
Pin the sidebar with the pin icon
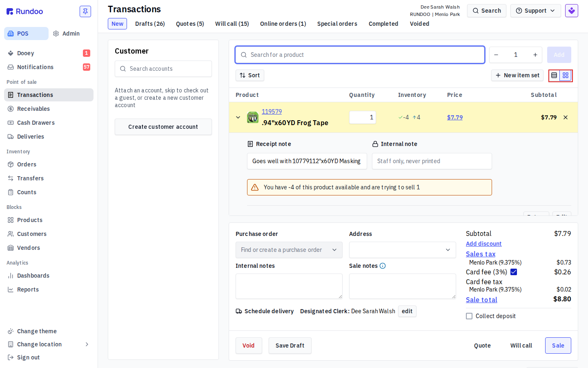(x=85, y=11)
